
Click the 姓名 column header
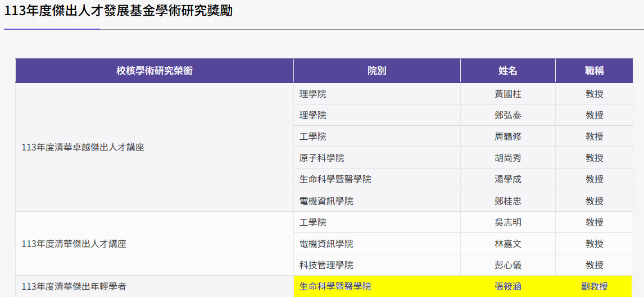click(x=507, y=71)
